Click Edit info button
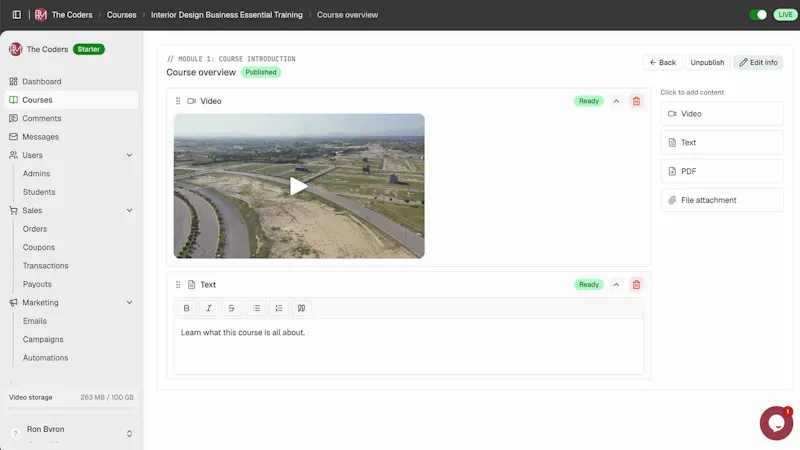This screenshot has width=800, height=450. [758, 62]
